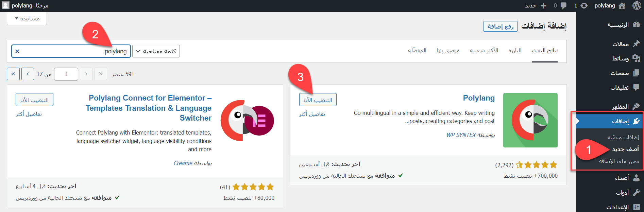The image size is (644, 212).
Task: Open the Creame author link
Action: (183, 163)
